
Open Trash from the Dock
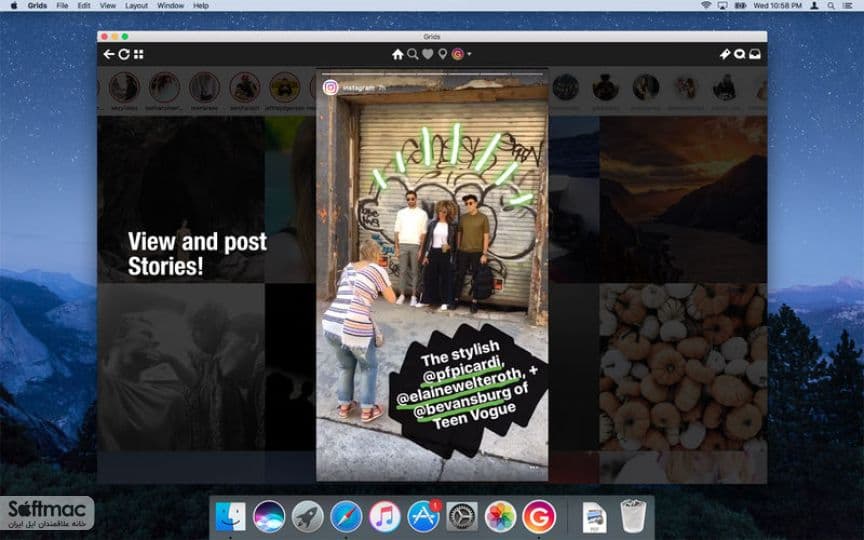click(x=633, y=516)
